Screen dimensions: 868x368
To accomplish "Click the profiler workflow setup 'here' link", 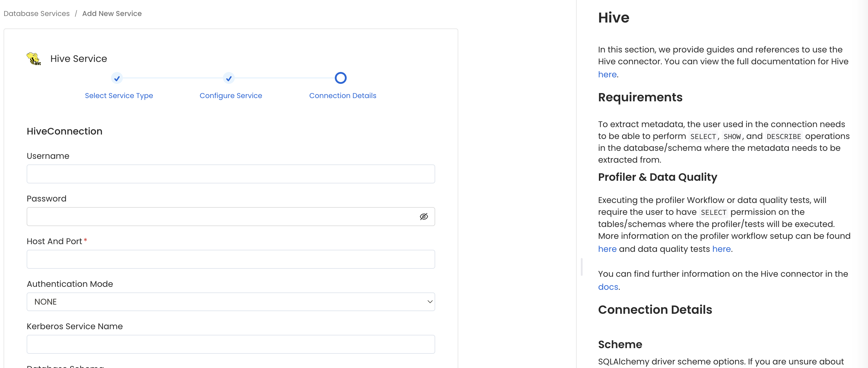I will (607, 249).
